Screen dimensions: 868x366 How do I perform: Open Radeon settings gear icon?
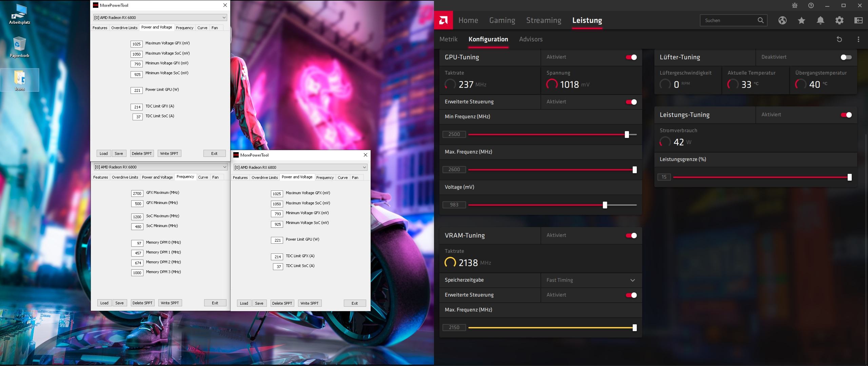coord(840,20)
